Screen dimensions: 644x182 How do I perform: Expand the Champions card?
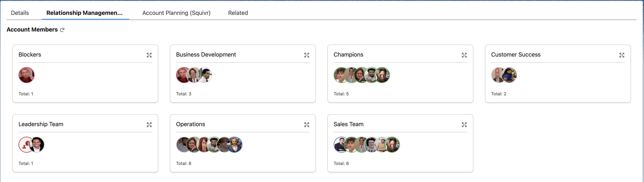pyautogui.click(x=464, y=55)
